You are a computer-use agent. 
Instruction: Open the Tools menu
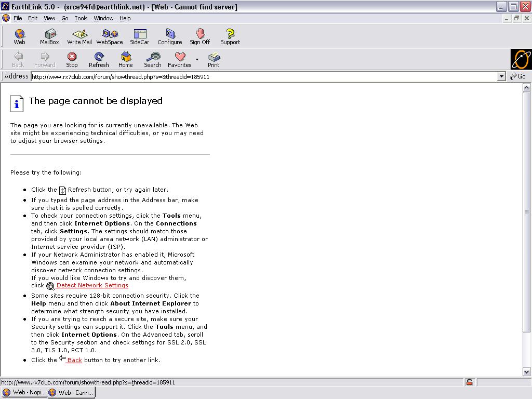pos(81,18)
